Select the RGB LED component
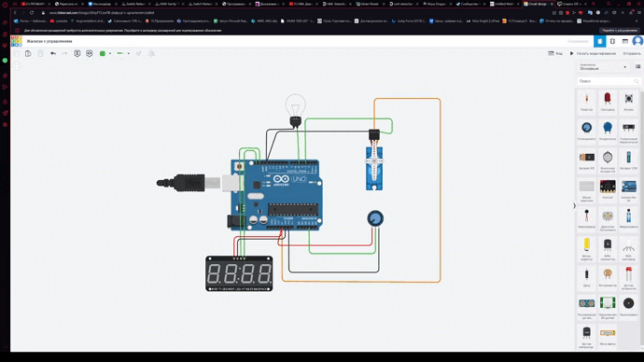 628,248
